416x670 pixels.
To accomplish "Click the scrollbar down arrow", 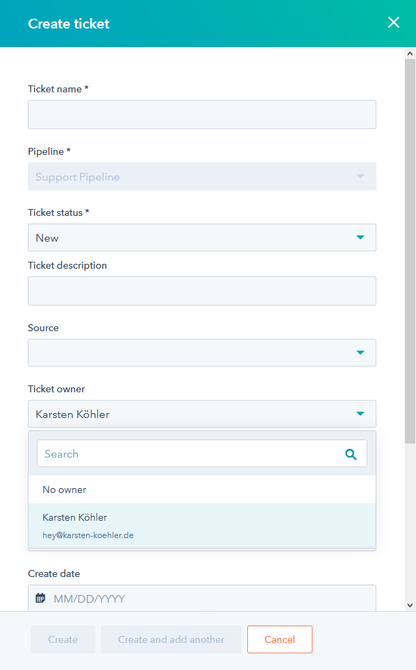I will click(410, 605).
